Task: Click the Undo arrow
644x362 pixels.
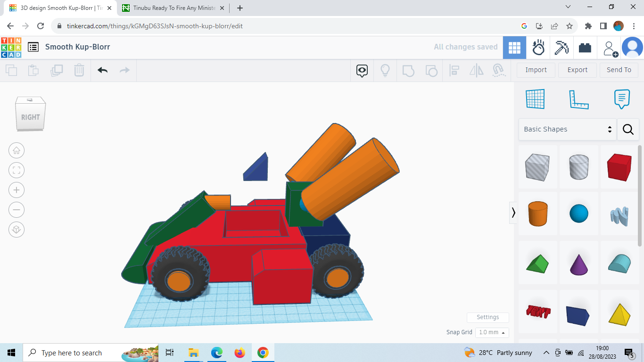Action: [103, 70]
